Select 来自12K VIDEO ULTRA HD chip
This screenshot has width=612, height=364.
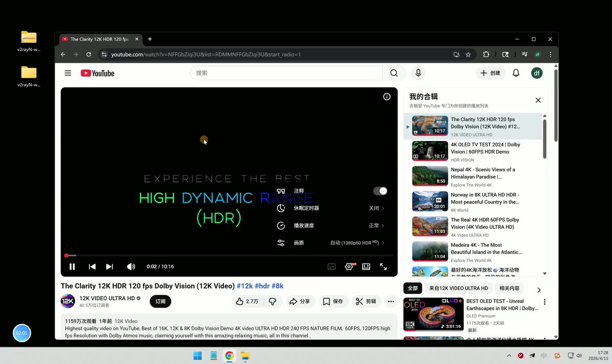(458, 288)
